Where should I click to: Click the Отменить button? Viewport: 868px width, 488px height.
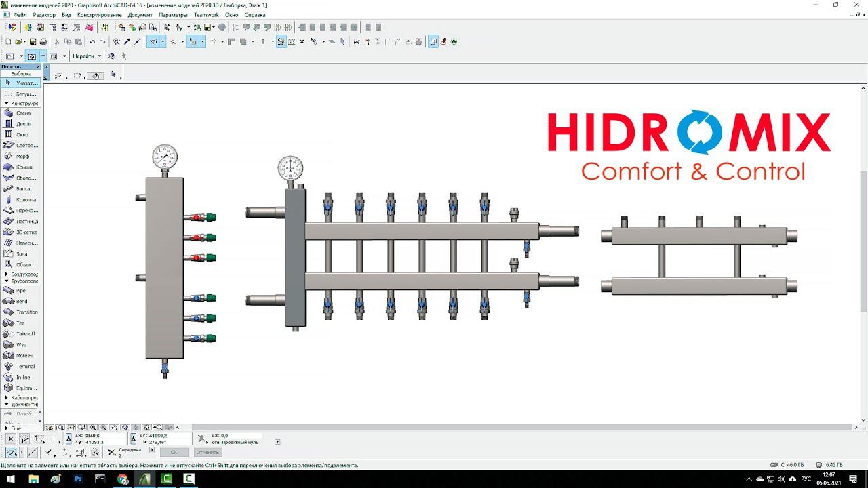pyautogui.click(x=207, y=452)
